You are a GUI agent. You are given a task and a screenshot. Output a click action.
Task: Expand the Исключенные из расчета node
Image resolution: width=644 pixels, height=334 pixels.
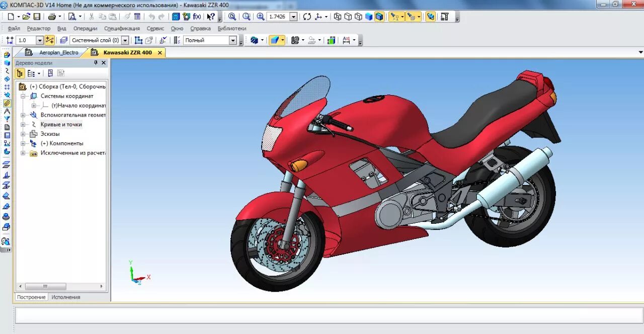(23, 153)
